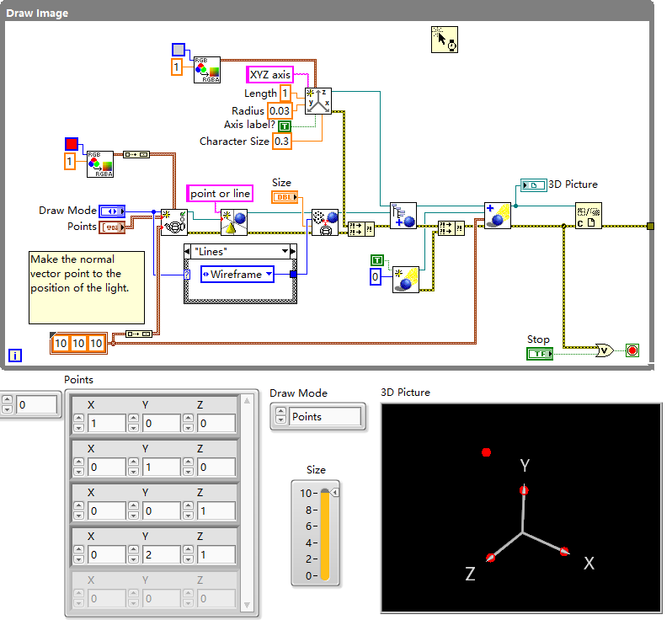Click the Draw Mode increment/decrement arrows

pos(280,416)
